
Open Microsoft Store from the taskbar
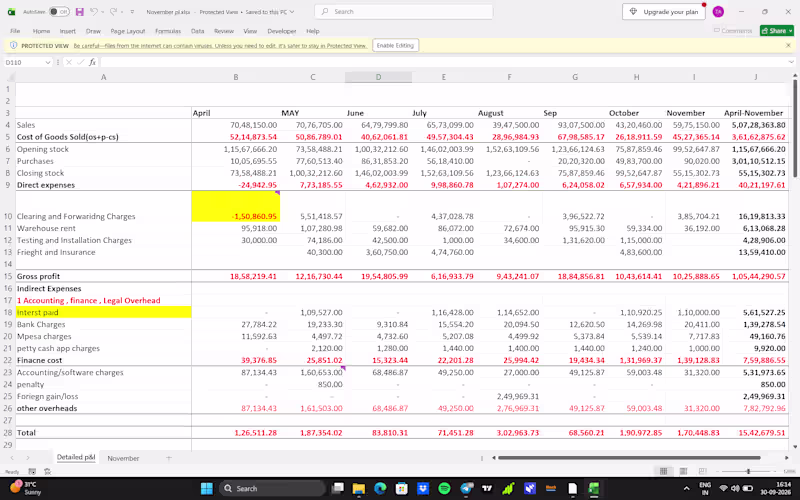(401, 488)
